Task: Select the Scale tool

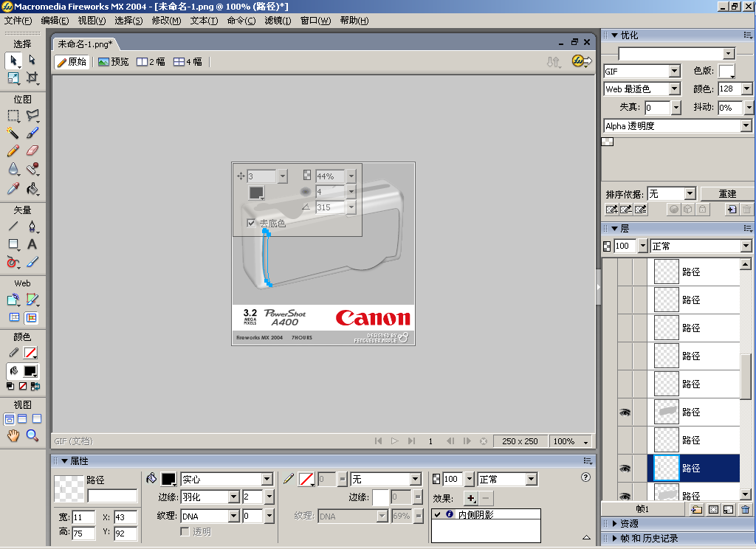Action: [13, 77]
